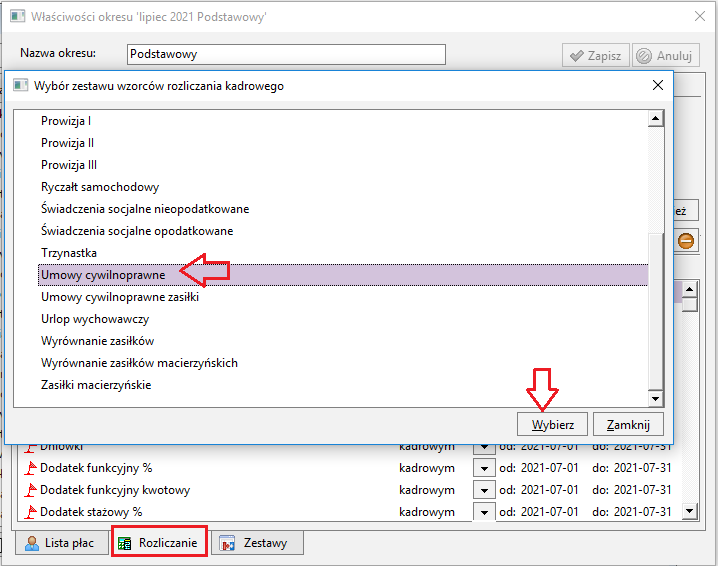Click the pattern list scrollbar thumb
The width and height of the screenshot is (718, 566).
tap(656, 311)
